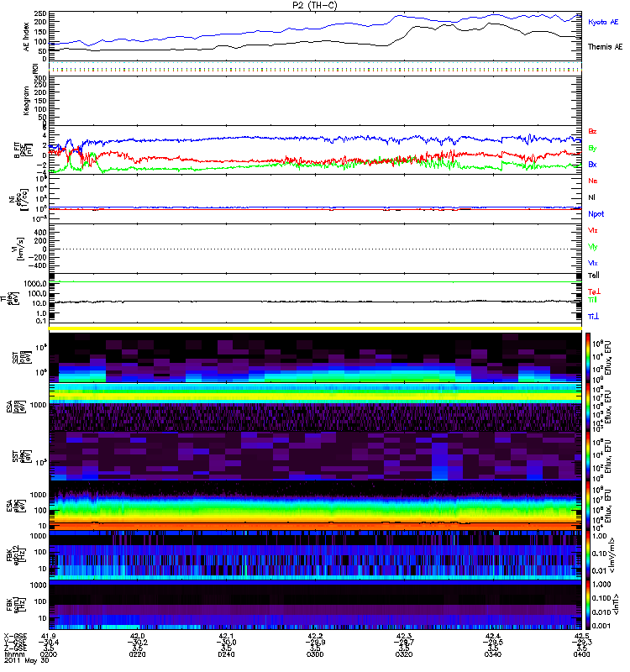Select the Themis AE legend label
The width and height of the screenshot is (630, 672).
pos(605,47)
